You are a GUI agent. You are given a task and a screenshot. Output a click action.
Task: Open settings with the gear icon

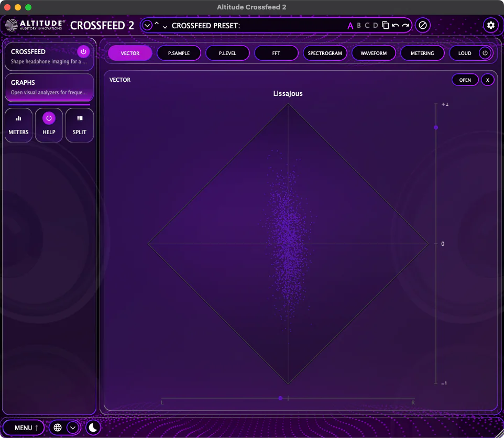point(490,25)
